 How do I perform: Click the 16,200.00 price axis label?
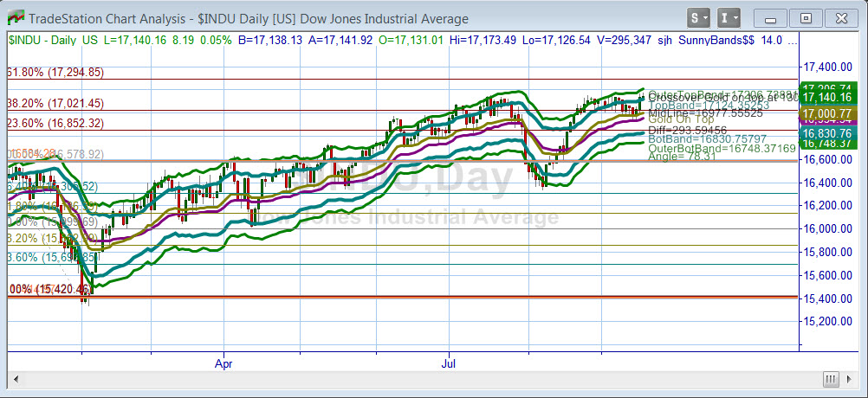(x=829, y=206)
